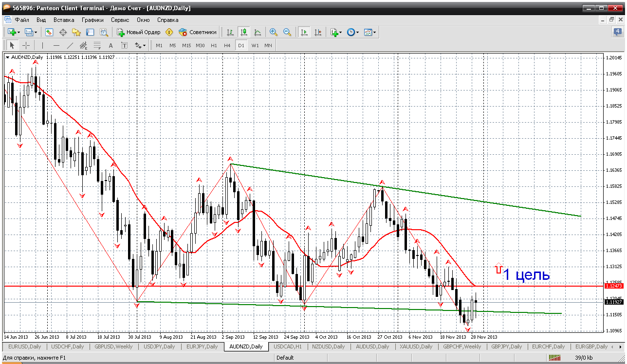The height and width of the screenshot is (364, 627).
Task: Select the trendline tool
Action: pyautogui.click(x=70, y=45)
